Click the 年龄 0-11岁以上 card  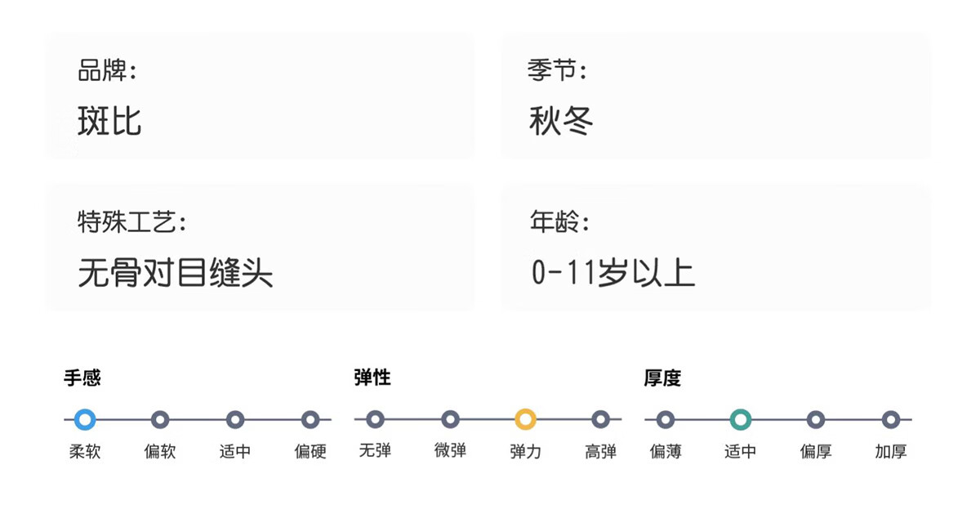(x=715, y=248)
